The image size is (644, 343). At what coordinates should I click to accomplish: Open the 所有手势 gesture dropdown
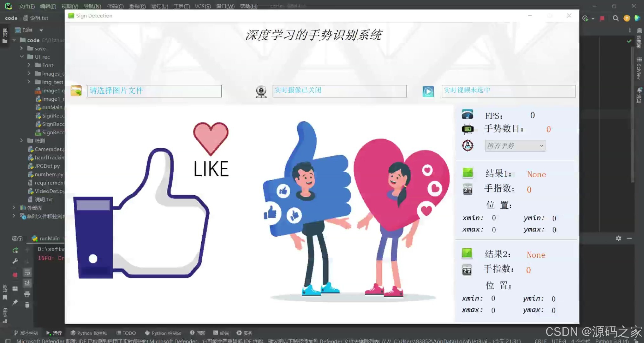[515, 146]
